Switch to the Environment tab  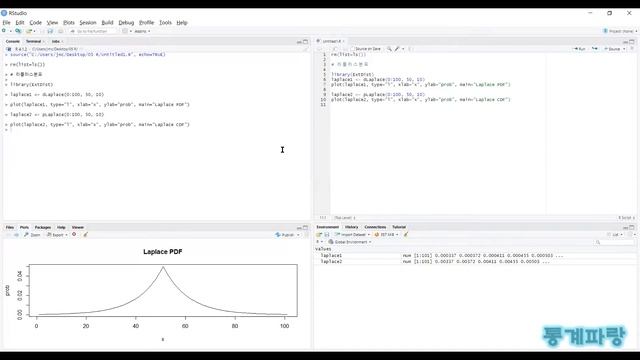pos(328,227)
